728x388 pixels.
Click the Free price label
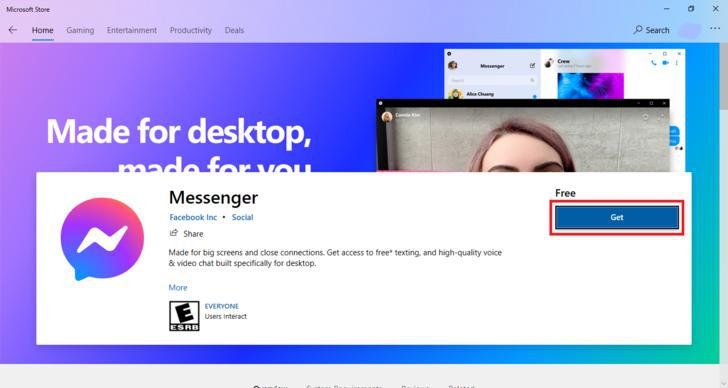565,193
